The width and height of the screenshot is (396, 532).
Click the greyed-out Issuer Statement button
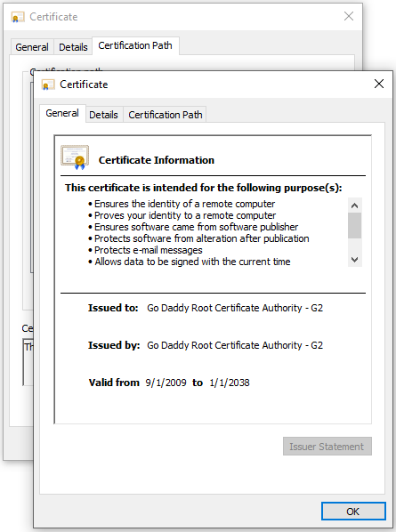tap(327, 447)
